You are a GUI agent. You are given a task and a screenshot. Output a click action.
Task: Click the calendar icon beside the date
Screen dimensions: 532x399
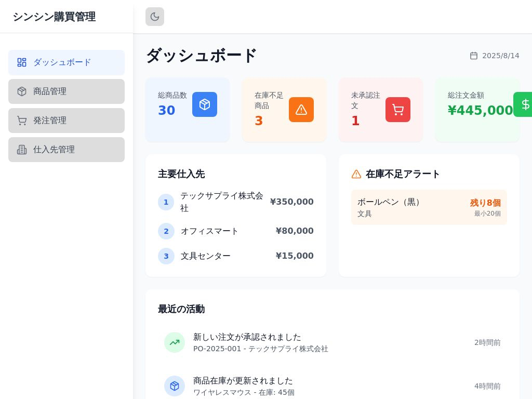474,56
